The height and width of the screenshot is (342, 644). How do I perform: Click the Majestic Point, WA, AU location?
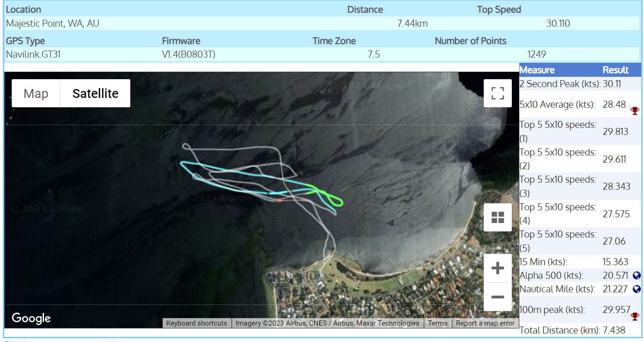52,23
